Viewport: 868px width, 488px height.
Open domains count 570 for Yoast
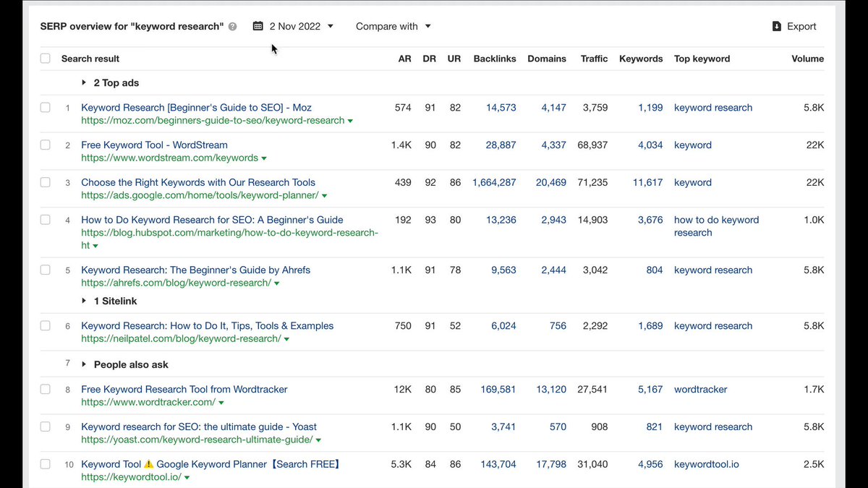[558, 427]
